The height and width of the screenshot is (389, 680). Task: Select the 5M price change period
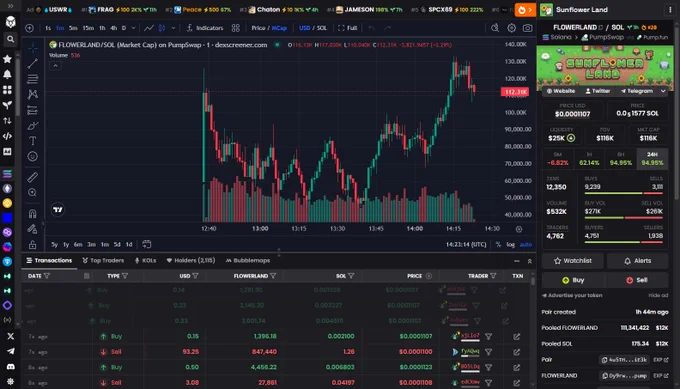[x=558, y=159]
